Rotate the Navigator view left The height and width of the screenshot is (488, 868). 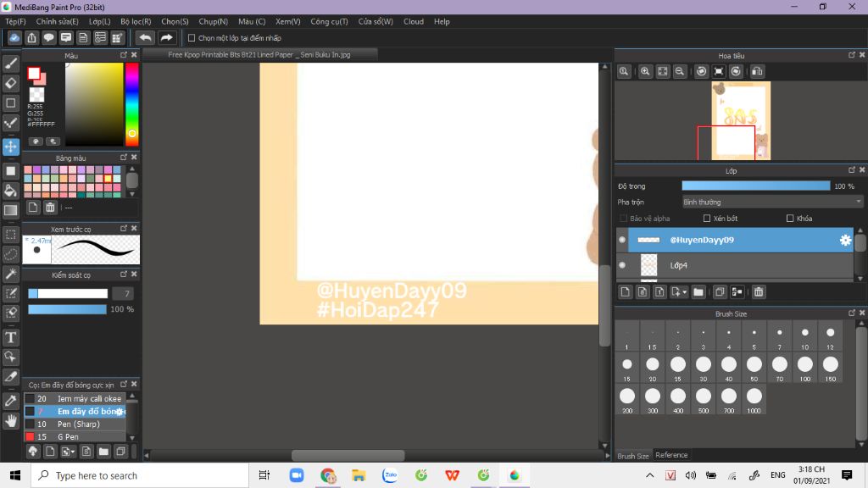click(x=701, y=71)
